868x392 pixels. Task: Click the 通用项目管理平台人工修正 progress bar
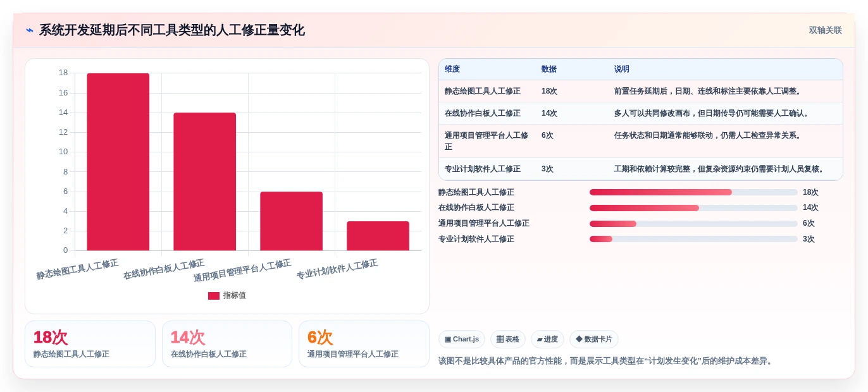tap(693, 224)
